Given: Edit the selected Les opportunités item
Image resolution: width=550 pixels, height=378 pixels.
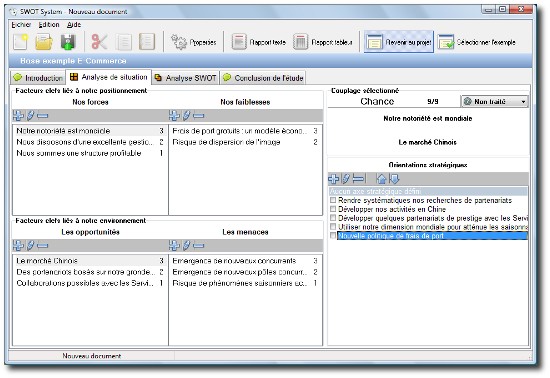Looking at the screenshot, I should tap(31, 245).
